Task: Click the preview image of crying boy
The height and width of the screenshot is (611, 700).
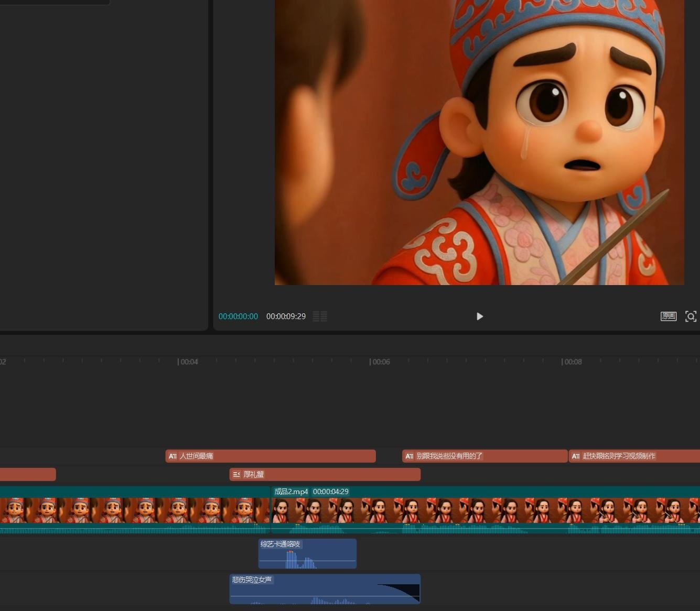Action: tap(479, 143)
